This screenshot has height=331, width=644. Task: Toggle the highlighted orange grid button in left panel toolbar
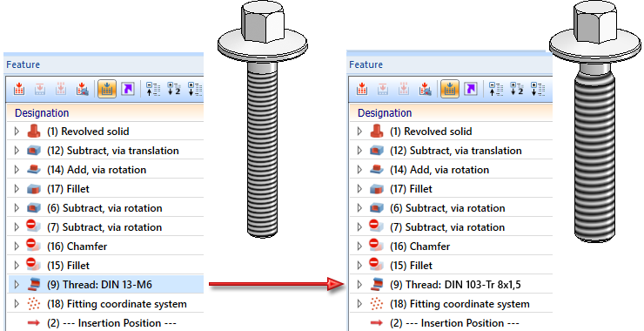(x=107, y=89)
